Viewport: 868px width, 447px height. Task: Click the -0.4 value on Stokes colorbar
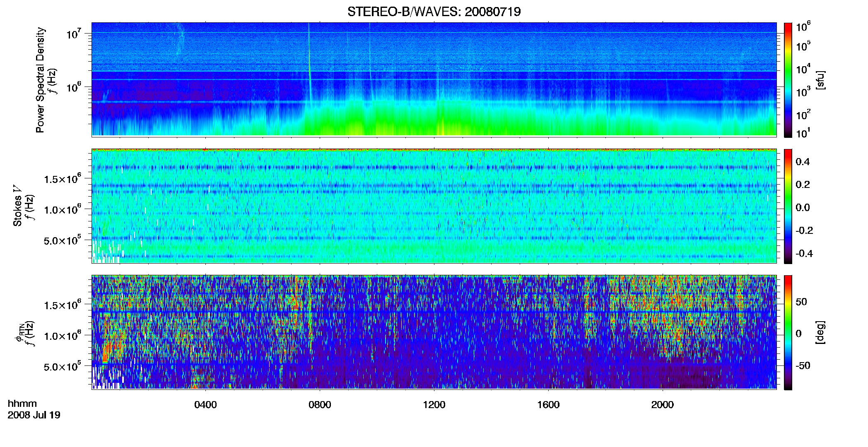click(x=804, y=253)
